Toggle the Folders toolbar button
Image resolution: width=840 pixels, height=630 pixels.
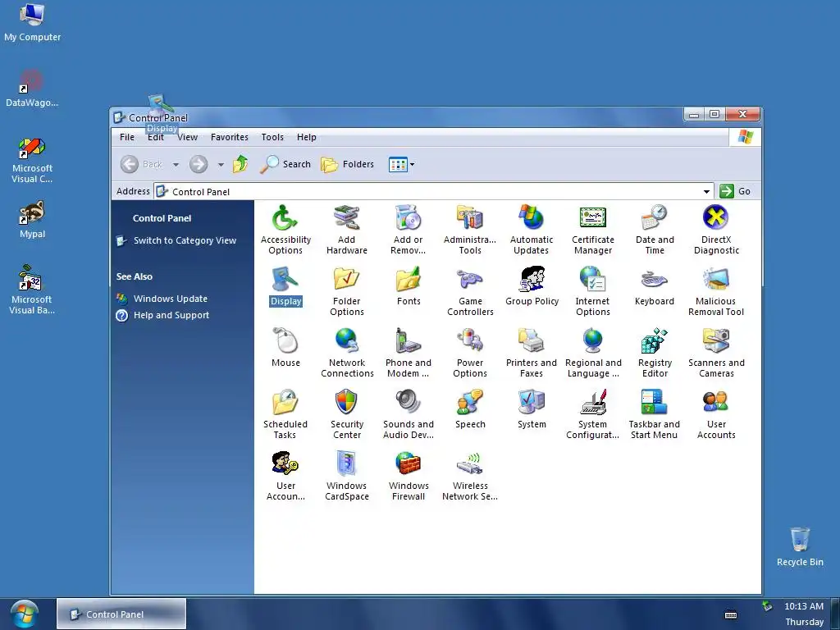coord(347,164)
